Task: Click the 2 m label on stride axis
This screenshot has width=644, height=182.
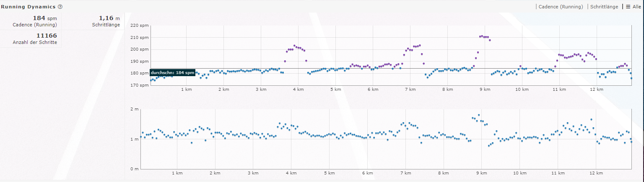Action: coord(135,109)
